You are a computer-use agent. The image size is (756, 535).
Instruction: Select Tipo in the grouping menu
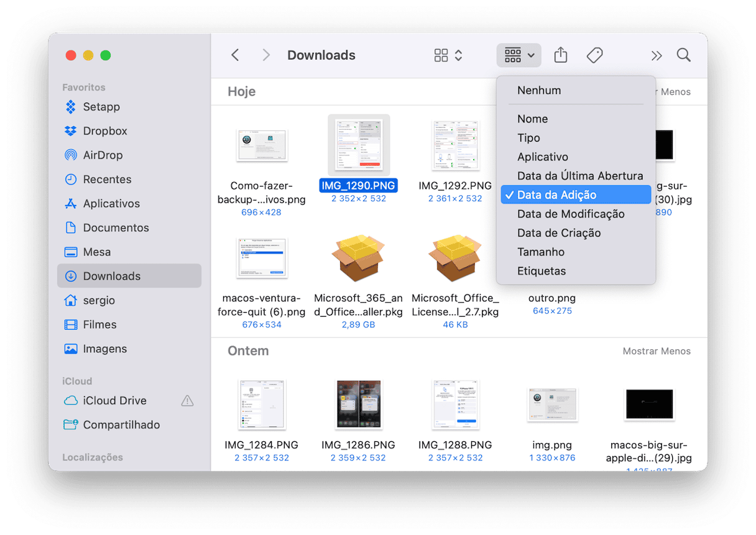(528, 138)
